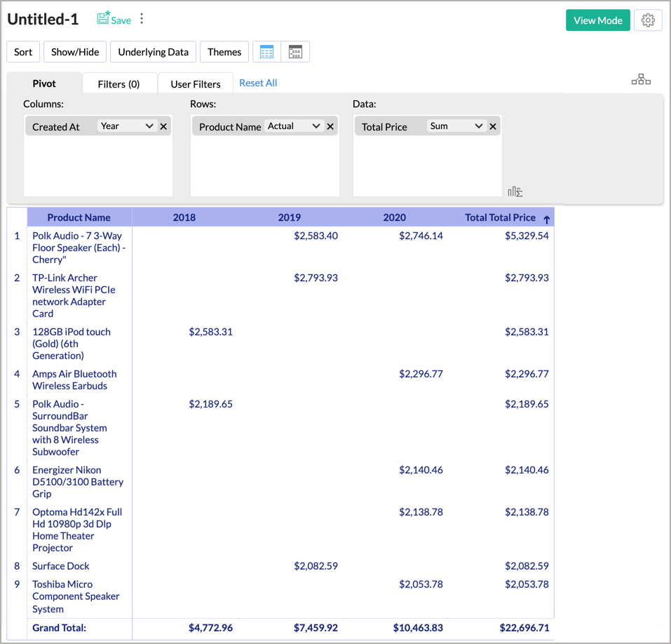Click the Surface Dock product name
The image size is (671, 644).
point(61,566)
